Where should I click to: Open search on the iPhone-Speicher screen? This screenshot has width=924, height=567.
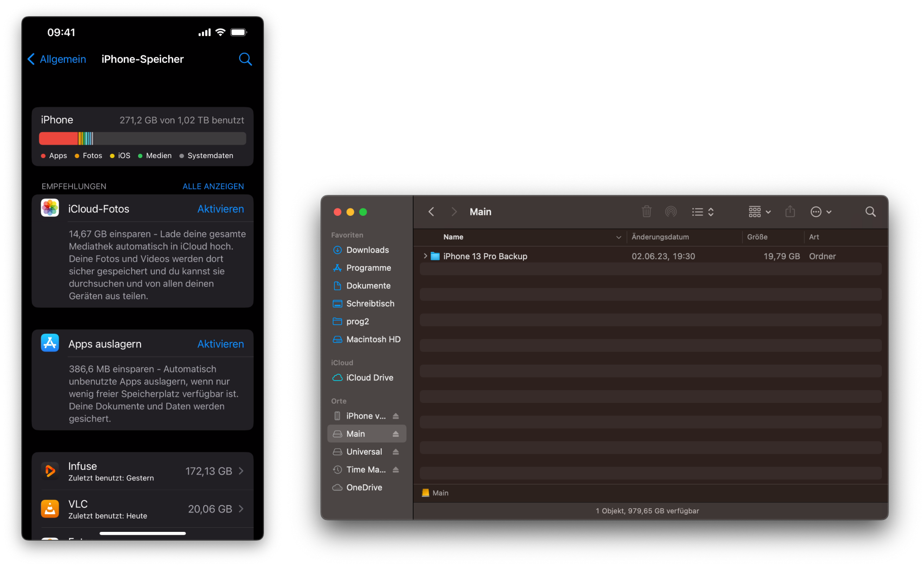(x=245, y=59)
